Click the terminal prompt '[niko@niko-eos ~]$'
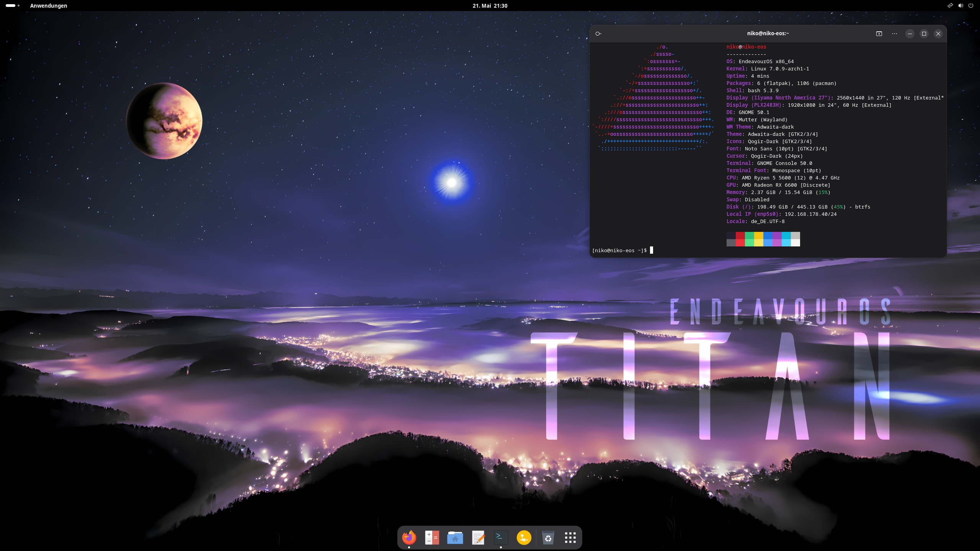 coord(619,250)
